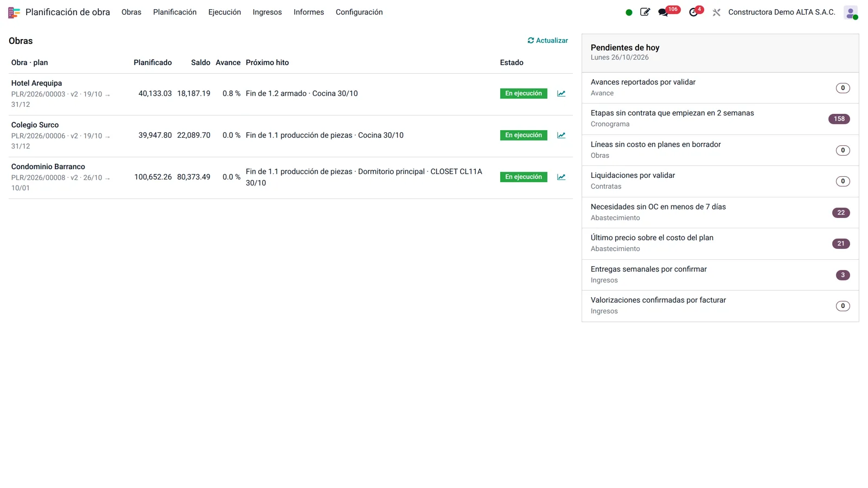Click planned amount 40,133.03
868x488 pixels.
click(x=155, y=94)
